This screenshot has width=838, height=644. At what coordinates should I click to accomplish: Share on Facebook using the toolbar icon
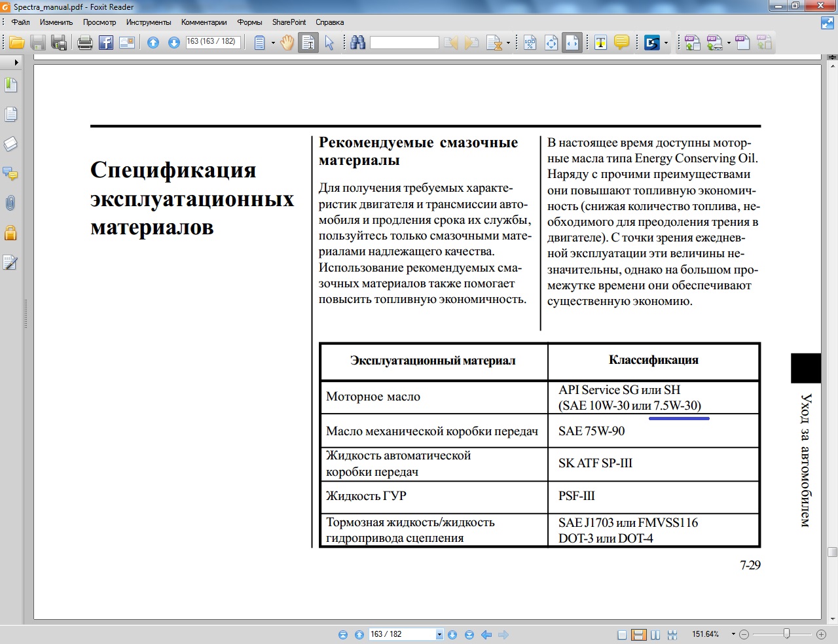[106, 43]
